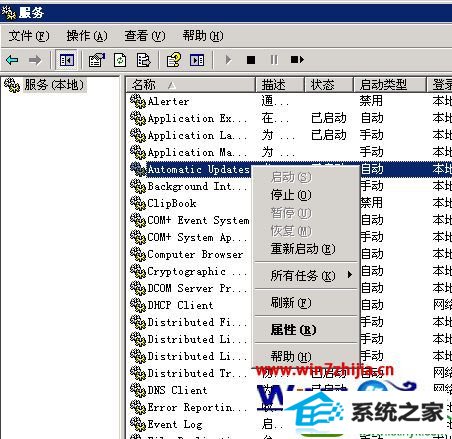Click the DHCP Client service gear icon
Screen dimensions: 452x439
138,305
